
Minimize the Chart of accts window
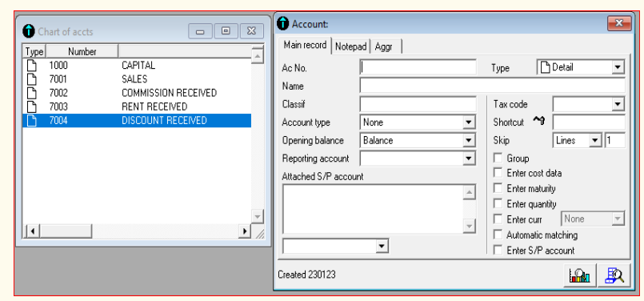pos(201,31)
